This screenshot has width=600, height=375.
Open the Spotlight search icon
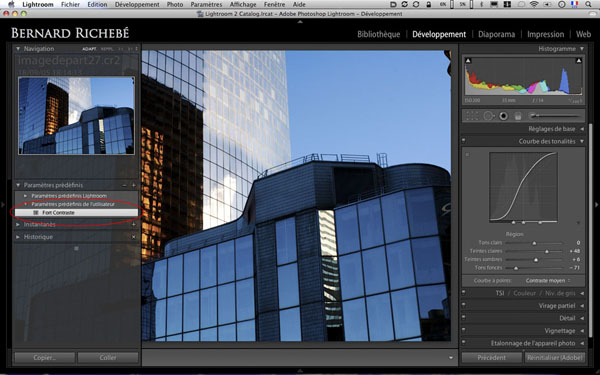coord(589,4)
